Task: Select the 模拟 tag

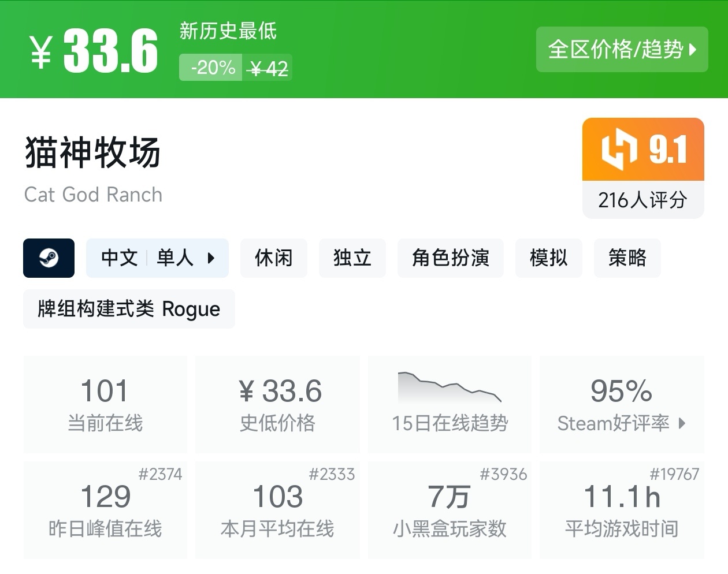Action: coord(549,258)
